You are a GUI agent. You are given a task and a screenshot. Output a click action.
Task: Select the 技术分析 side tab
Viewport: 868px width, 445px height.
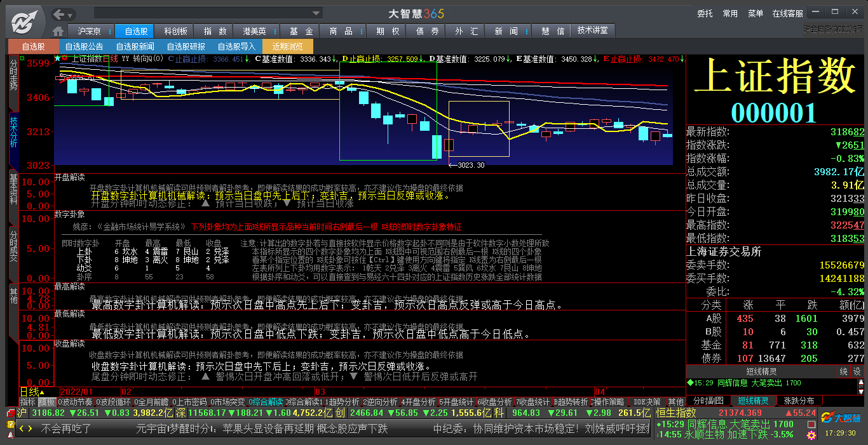click(13, 140)
